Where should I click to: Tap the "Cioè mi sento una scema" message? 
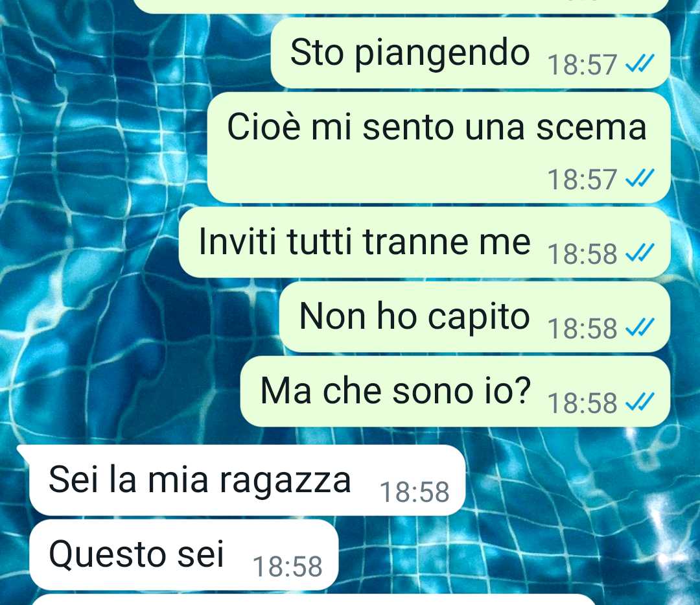point(439,148)
